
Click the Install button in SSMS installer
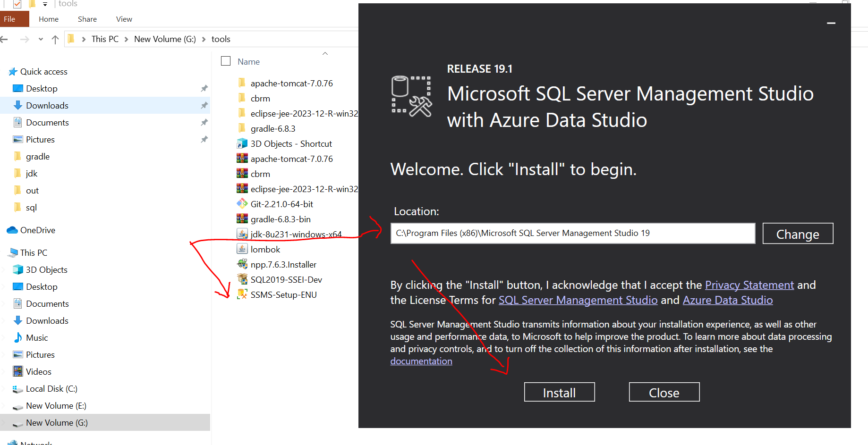[559, 392]
